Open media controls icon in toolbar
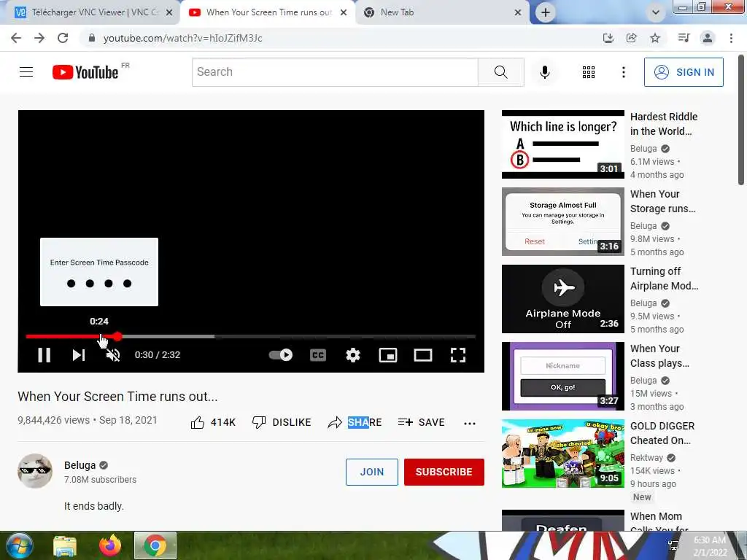 coord(684,38)
